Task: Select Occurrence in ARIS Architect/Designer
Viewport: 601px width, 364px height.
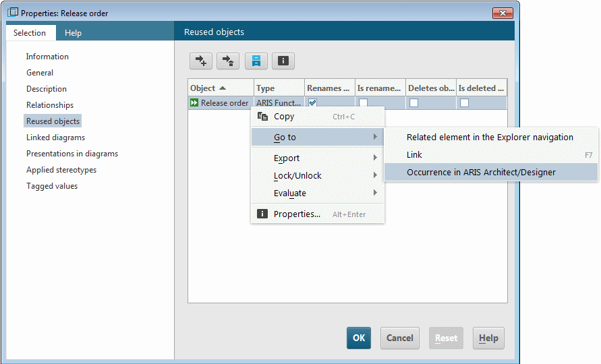Action: click(491, 173)
